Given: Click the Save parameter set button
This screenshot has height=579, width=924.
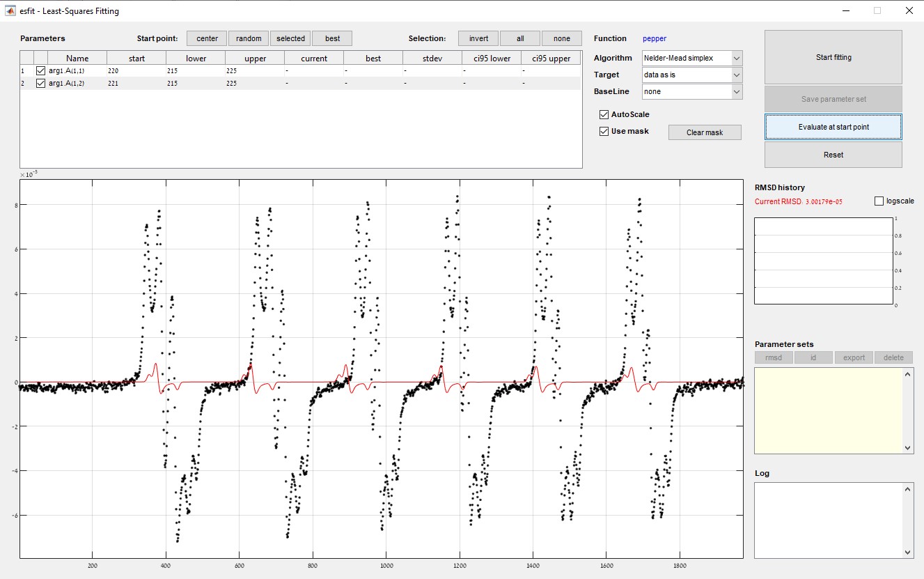Looking at the screenshot, I should click(833, 99).
